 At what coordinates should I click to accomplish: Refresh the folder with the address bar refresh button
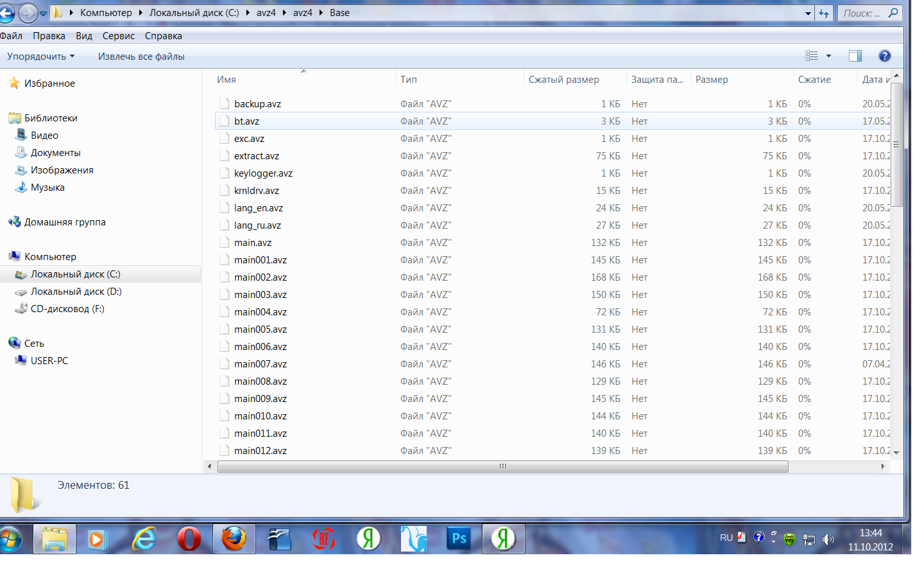click(824, 13)
